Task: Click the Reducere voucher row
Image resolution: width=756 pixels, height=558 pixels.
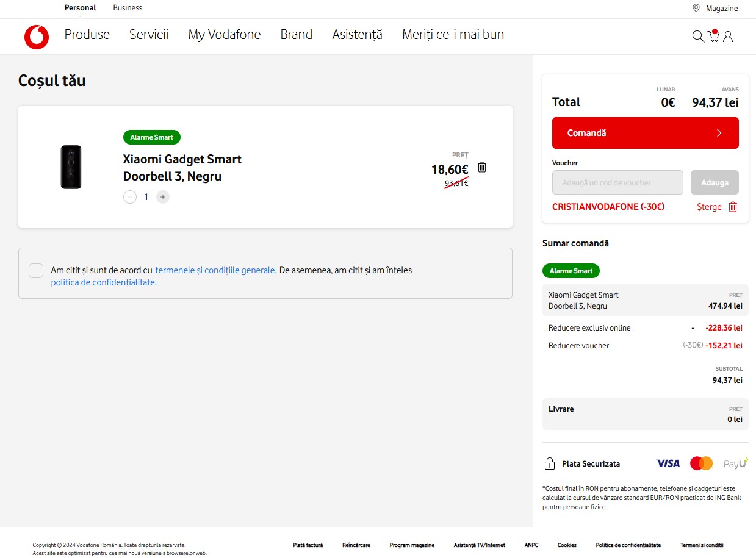Action: coord(646,345)
